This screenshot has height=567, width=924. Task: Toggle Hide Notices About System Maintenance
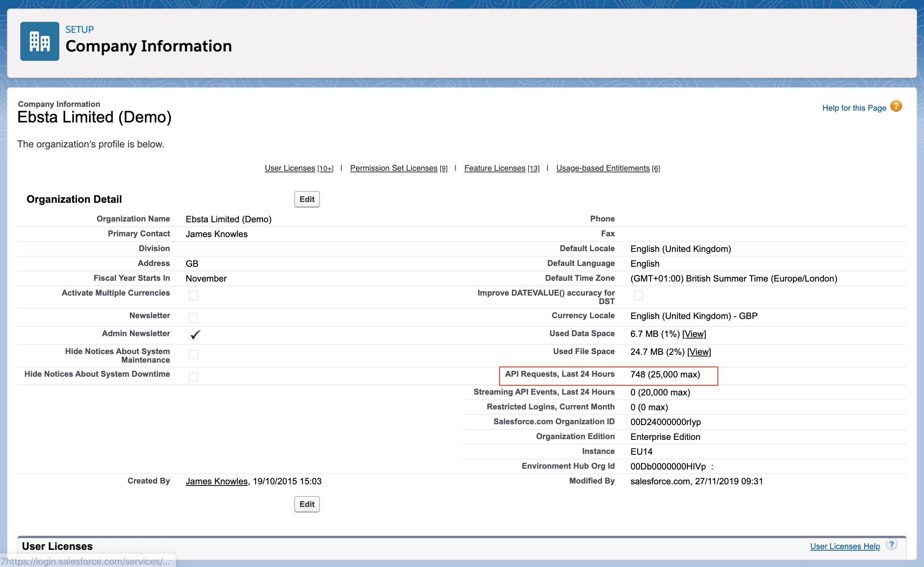click(194, 354)
